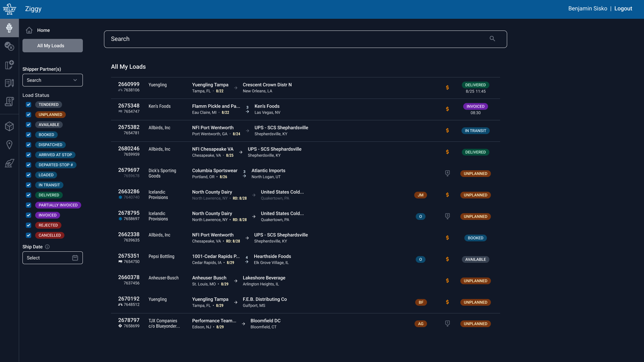Click the dollar icon on load 2660378
The width and height of the screenshot is (644, 362).
click(447, 281)
